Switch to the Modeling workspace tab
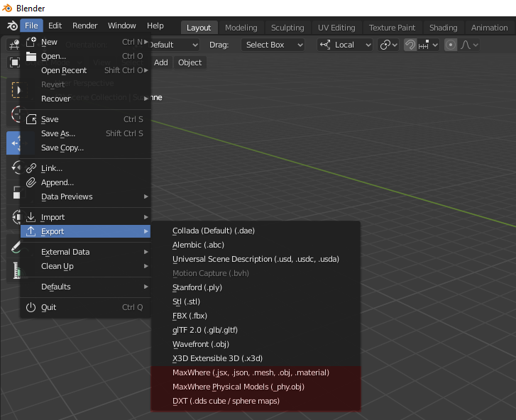Viewport: 516px width, 420px height. (x=241, y=28)
